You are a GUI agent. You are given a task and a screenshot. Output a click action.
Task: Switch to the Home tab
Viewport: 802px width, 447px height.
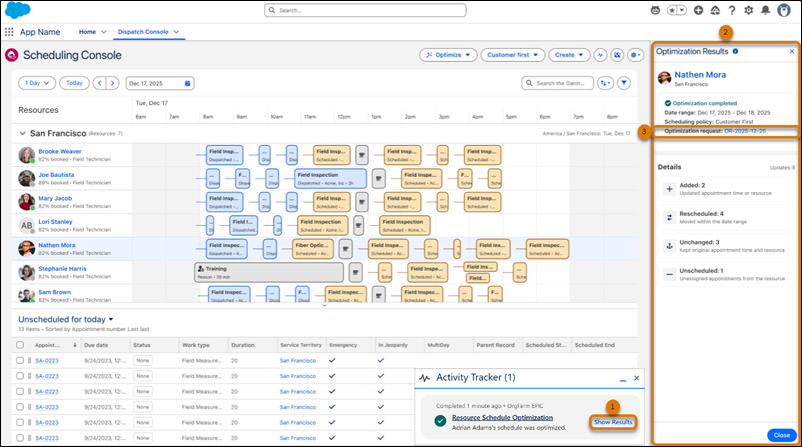87,32
